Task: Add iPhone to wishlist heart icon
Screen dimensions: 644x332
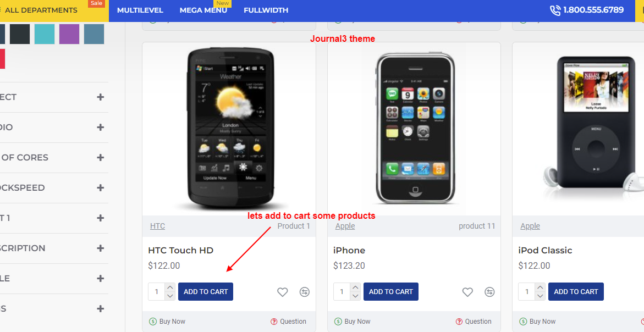Action: pyautogui.click(x=467, y=292)
